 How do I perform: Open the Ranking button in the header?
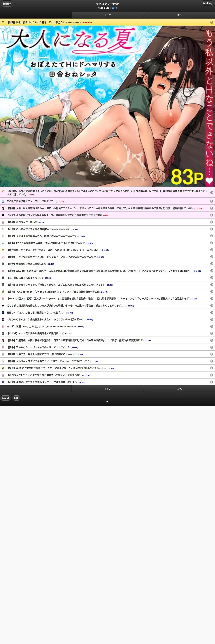pyautogui.click(x=207, y=3)
